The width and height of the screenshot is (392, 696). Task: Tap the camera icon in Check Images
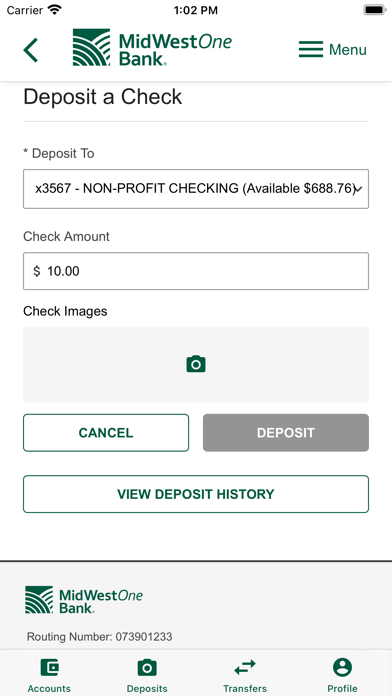coord(196,364)
